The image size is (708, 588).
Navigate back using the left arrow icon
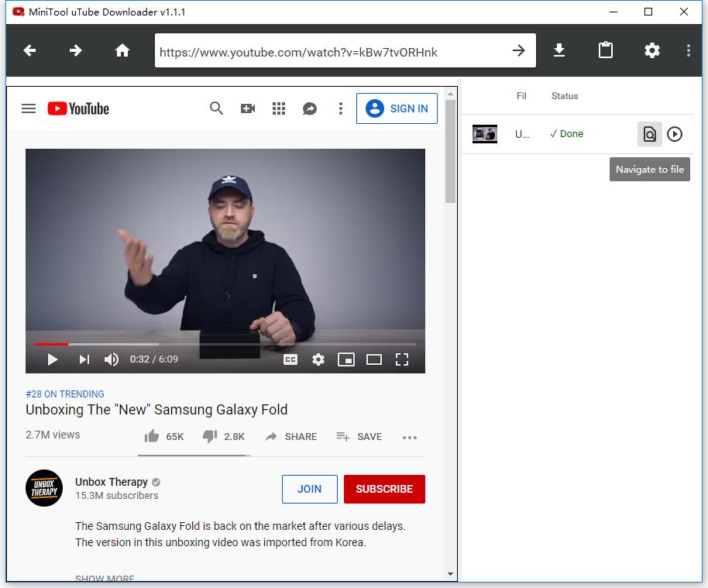click(x=29, y=50)
